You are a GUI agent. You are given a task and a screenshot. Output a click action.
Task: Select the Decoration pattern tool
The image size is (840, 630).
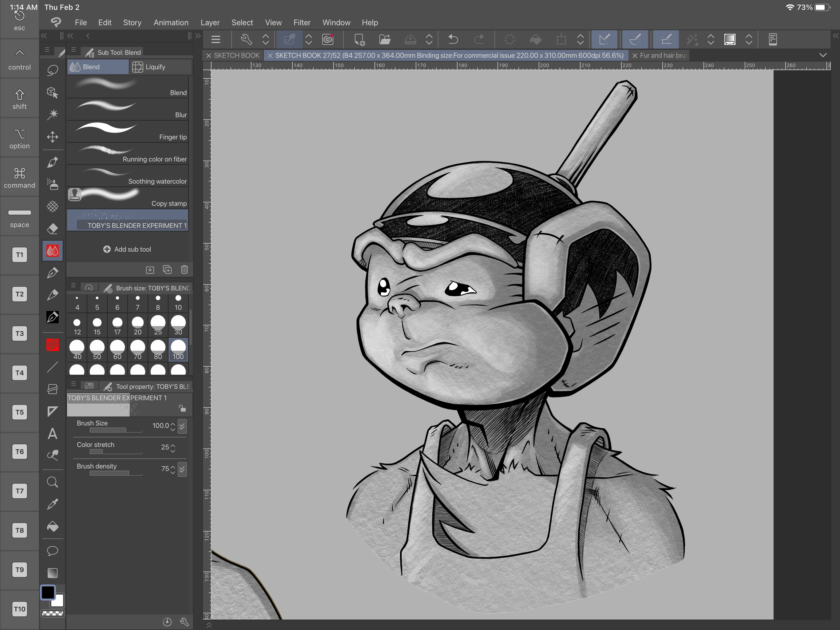click(x=52, y=206)
